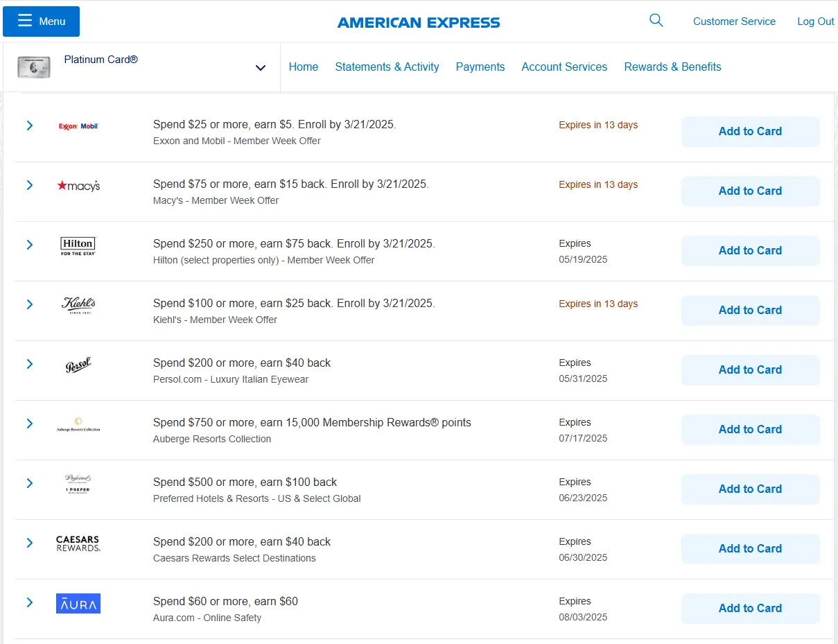Click the search magnifying glass icon
The height and width of the screenshot is (644, 838).
point(656,21)
